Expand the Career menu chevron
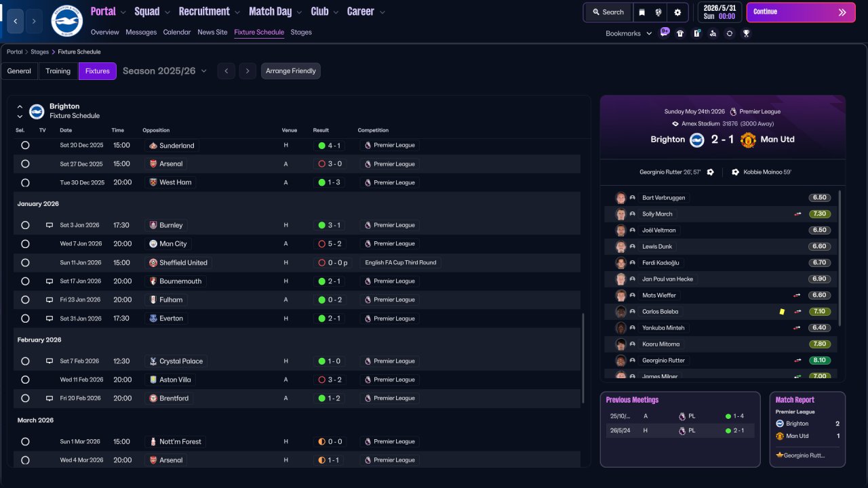Screen dimensions: 868x488 click(x=382, y=12)
